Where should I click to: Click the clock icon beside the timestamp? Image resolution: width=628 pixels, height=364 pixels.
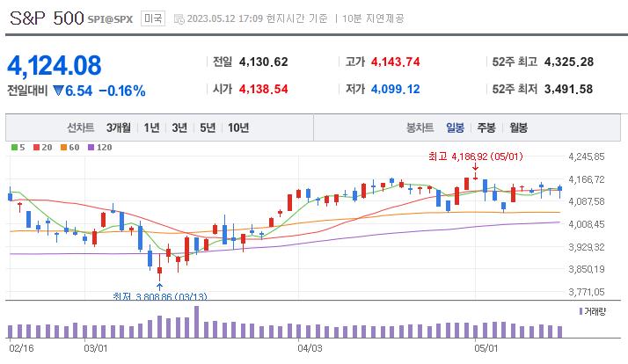click(179, 18)
